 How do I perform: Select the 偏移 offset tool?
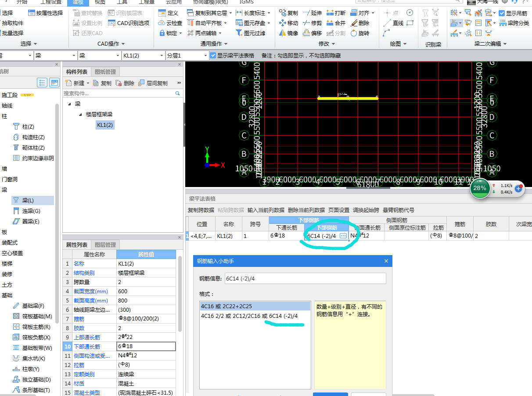tap(312, 33)
